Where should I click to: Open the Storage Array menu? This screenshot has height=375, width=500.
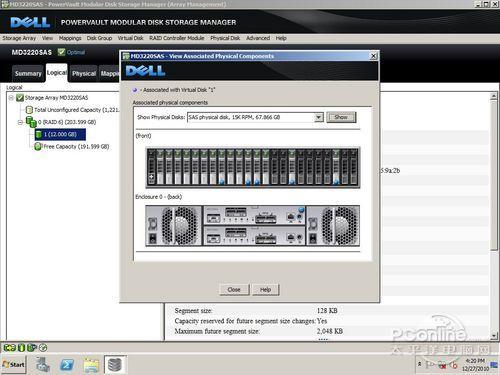pyautogui.click(x=19, y=38)
